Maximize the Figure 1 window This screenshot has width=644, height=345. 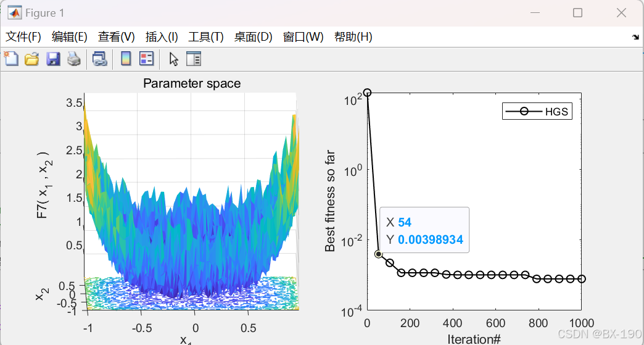pyautogui.click(x=577, y=13)
